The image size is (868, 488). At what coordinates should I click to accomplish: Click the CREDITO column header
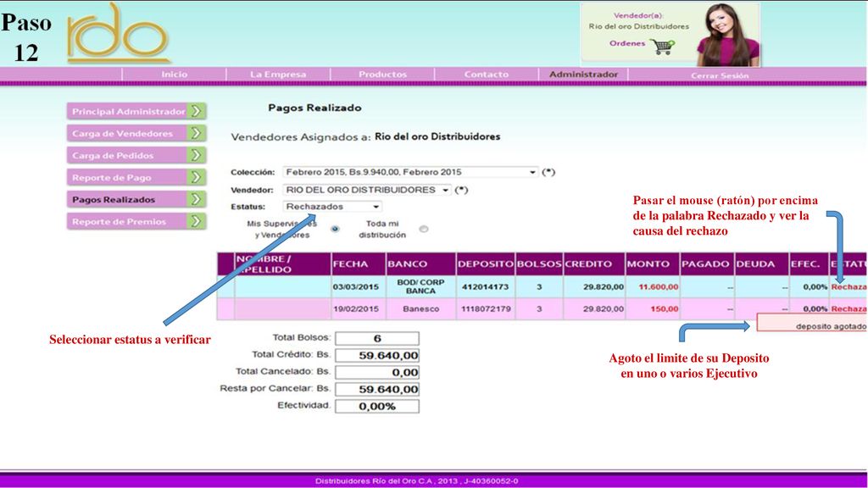(x=594, y=264)
